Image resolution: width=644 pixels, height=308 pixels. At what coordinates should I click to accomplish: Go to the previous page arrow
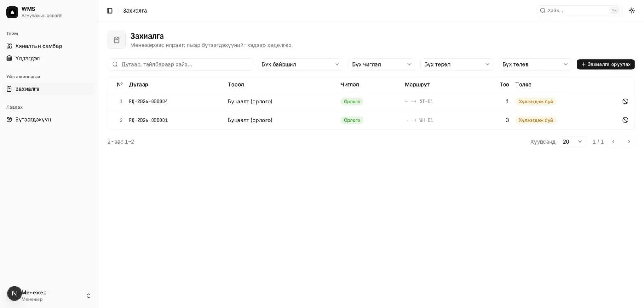614,142
